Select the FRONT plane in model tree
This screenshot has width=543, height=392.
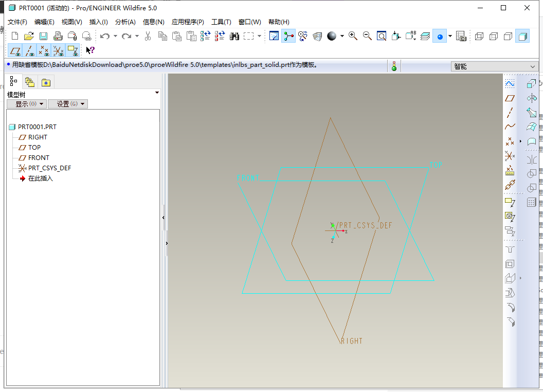[x=39, y=158]
